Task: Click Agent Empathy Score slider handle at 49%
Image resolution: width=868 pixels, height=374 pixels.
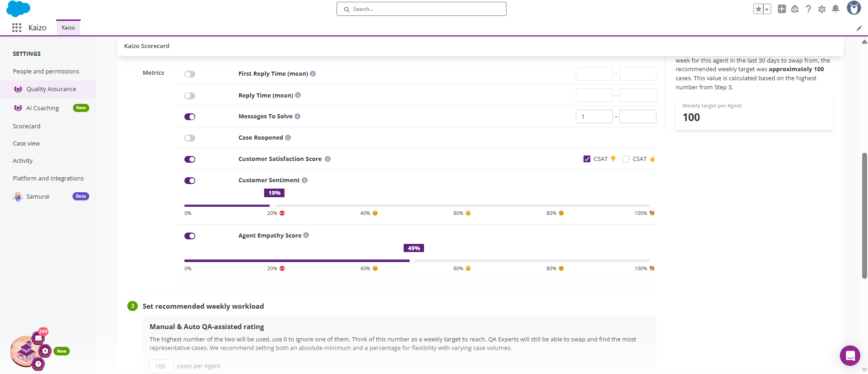Action: coord(412,261)
